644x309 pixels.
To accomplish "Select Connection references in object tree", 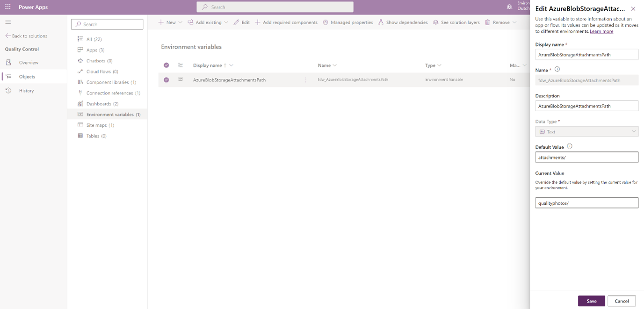I will (109, 93).
